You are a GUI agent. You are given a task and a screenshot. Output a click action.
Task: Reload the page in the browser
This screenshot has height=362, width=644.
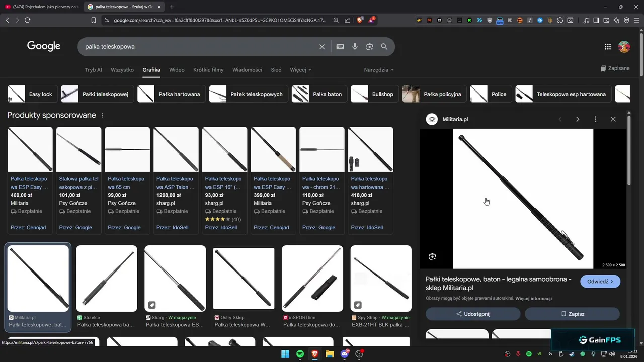[x=27, y=20]
